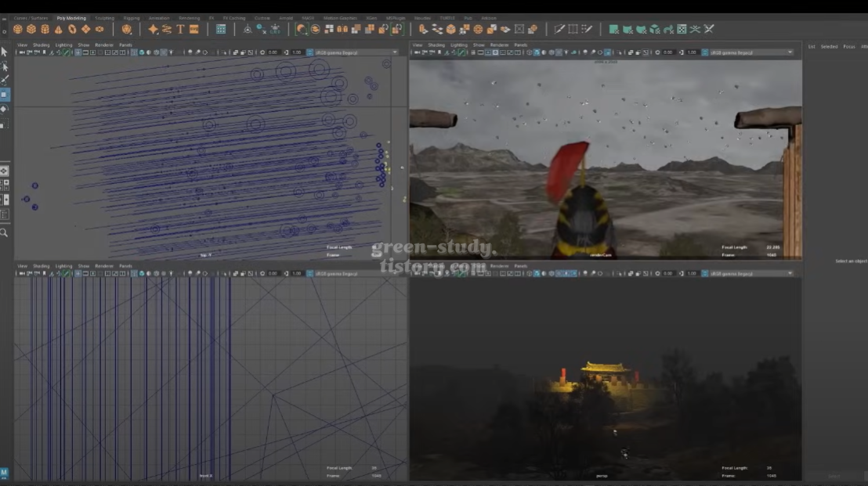Open sRGB gamma dropdown in renderCam panel
This screenshot has width=868, height=486.
(x=751, y=52)
